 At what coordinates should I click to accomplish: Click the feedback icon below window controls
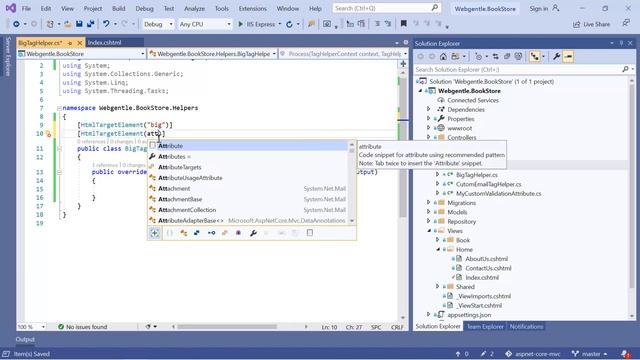point(626,24)
